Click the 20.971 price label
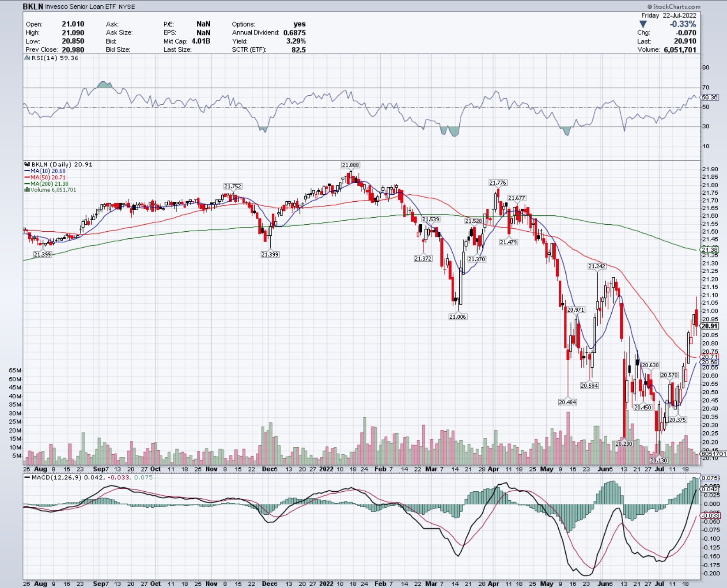Image resolution: width=727 pixels, height=588 pixels. pyautogui.click(x=576, y=310)
